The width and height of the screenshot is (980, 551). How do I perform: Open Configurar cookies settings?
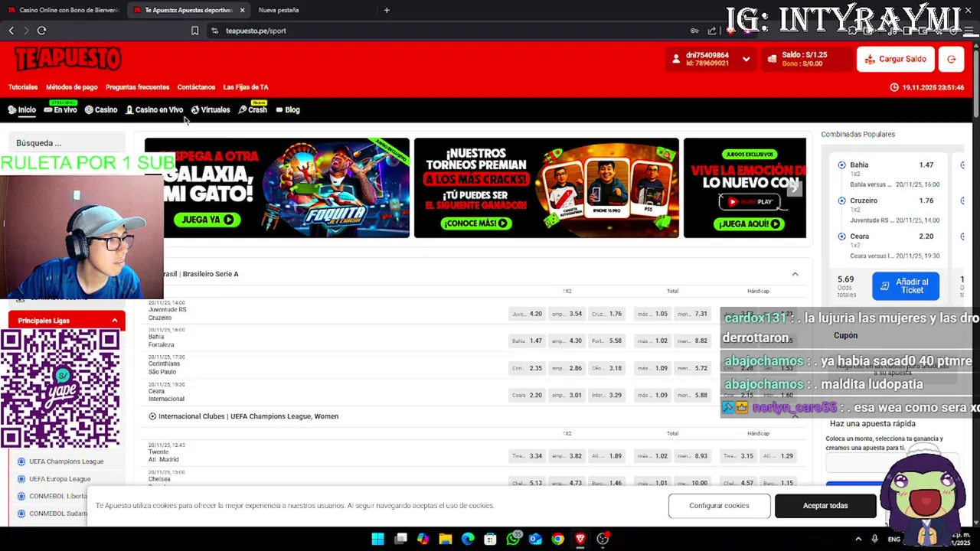coord(719,506)
